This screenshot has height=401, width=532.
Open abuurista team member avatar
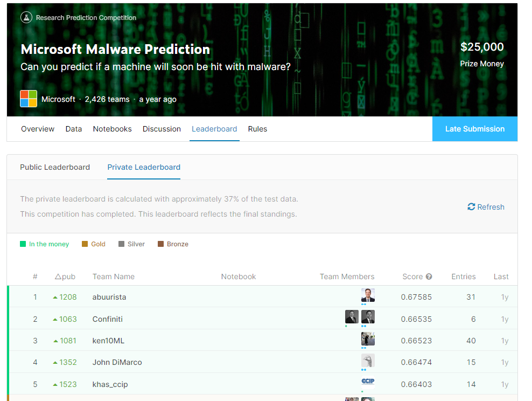click(368, 295)
